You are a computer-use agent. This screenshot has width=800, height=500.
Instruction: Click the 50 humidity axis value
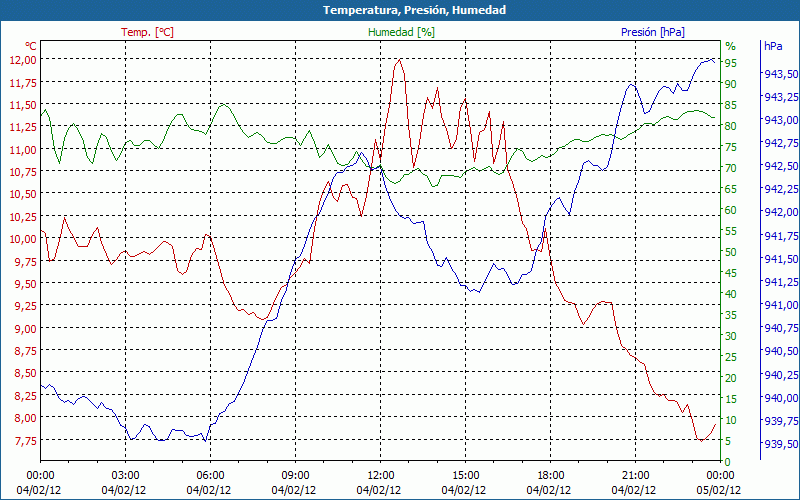pyautogui.click(x=731, y=252)
